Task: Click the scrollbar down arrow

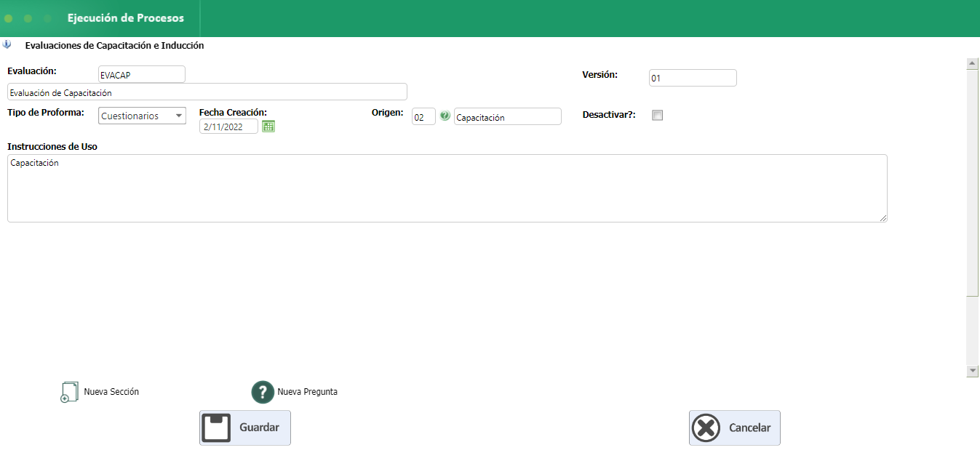Action: [x=973, y=371]
